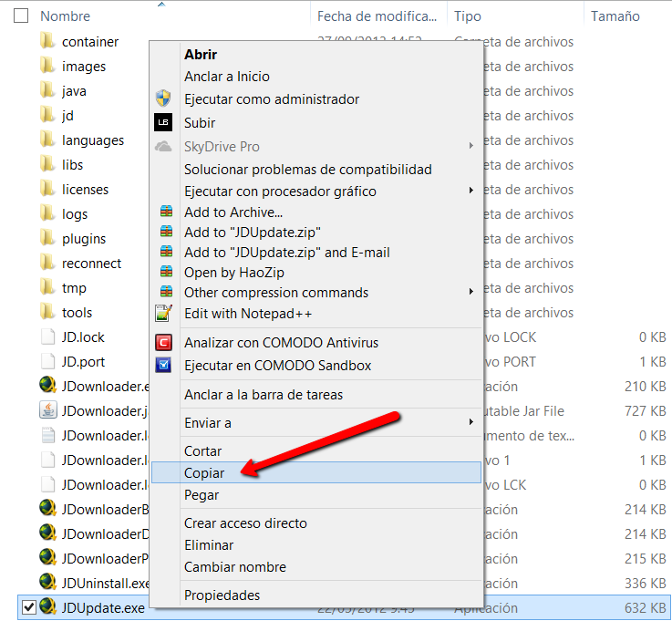Click the languages folder icon
The height and width of the screenshot is (621, 672).
click(x=47, y=140)
